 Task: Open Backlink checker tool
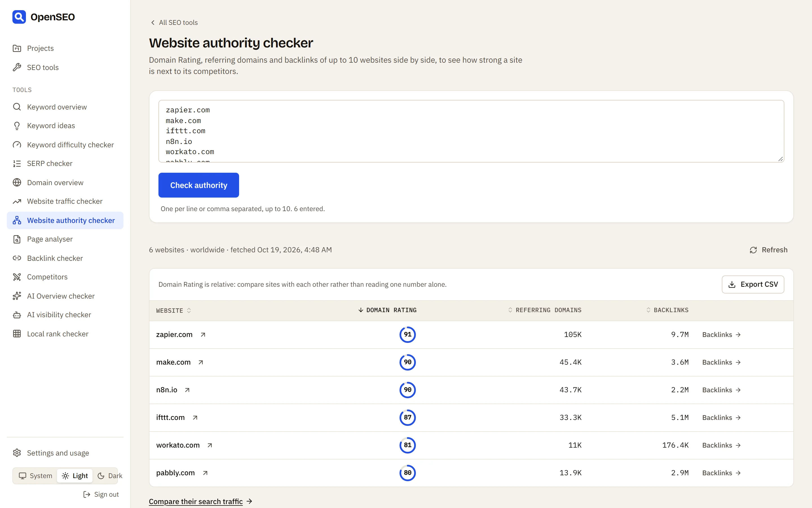click(x=65, y=258)
